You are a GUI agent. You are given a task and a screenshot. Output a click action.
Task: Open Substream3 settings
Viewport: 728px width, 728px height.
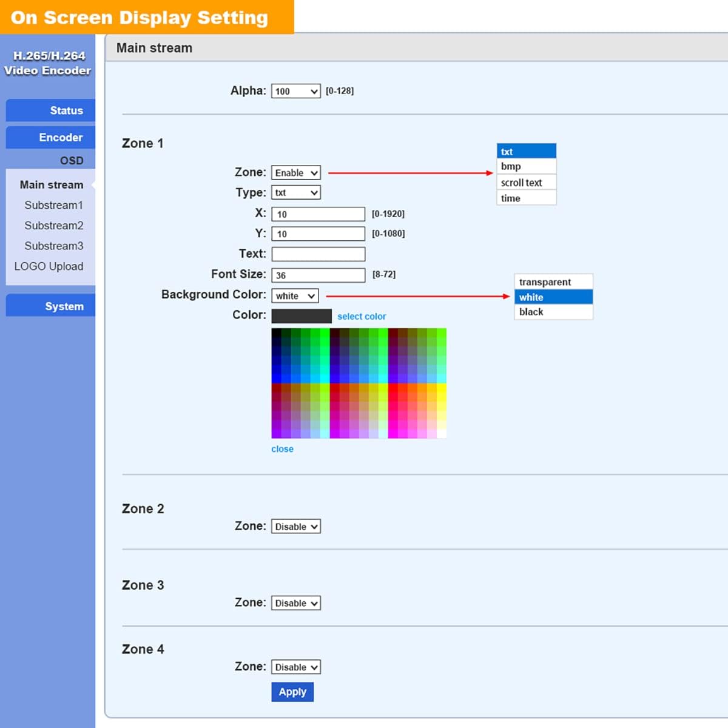tap(53, 246)
